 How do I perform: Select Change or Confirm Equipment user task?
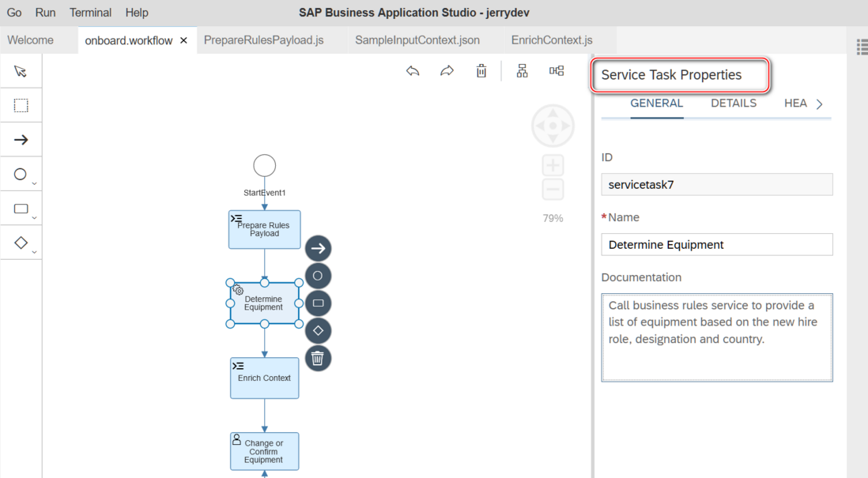pyautogui.click(x=265, y=451)
